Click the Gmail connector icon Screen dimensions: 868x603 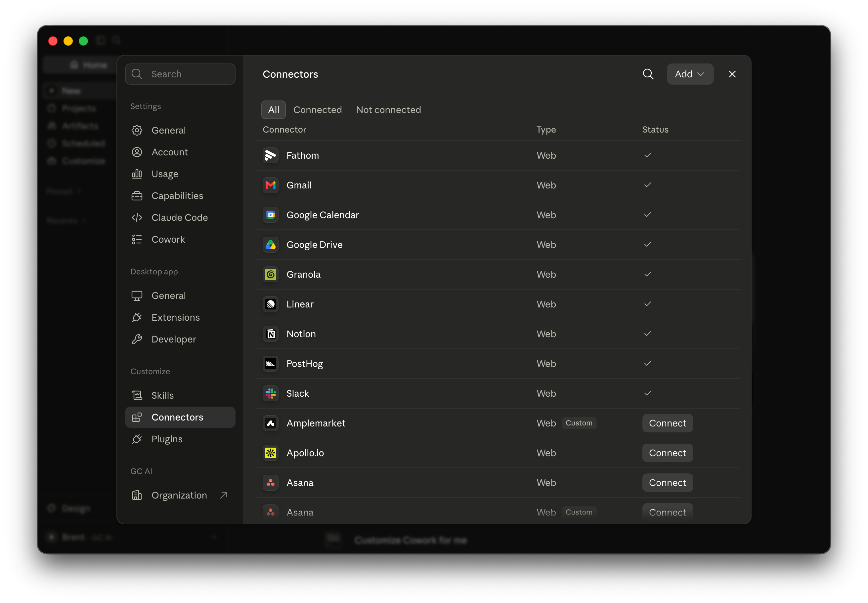coord(270,185)
